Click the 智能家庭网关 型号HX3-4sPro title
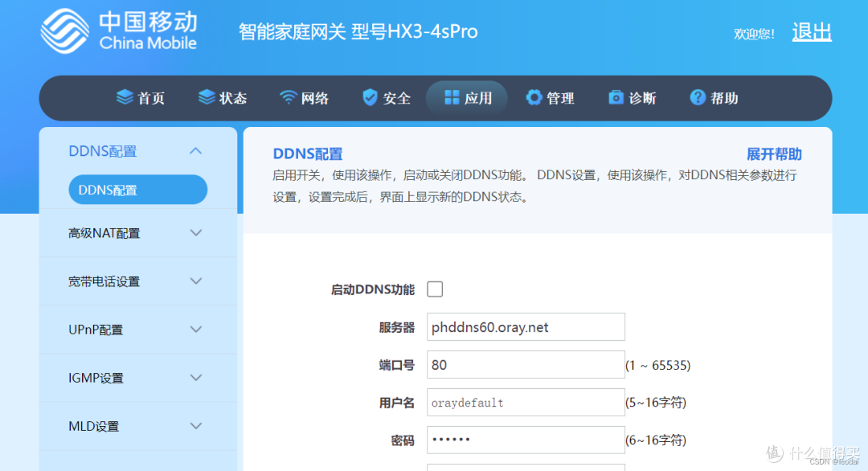This screenshot has width=868, height=471. 358,31
